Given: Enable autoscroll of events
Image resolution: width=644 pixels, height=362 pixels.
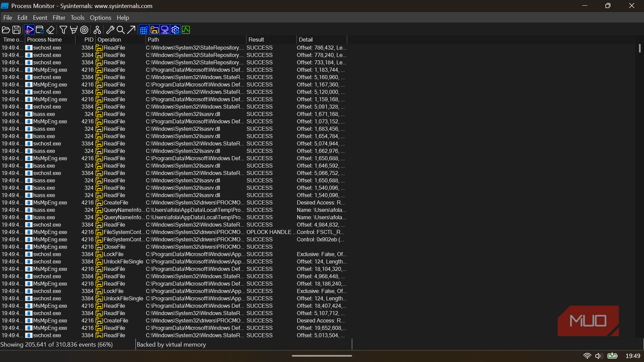Looking at the screenshot, I should [39, 30].
